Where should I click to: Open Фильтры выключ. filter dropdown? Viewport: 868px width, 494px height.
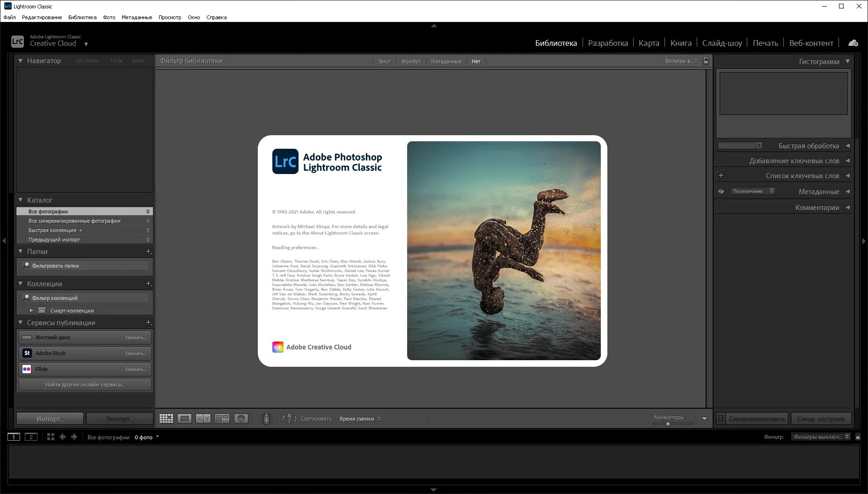pyautogui.click(x=821, y=437)
